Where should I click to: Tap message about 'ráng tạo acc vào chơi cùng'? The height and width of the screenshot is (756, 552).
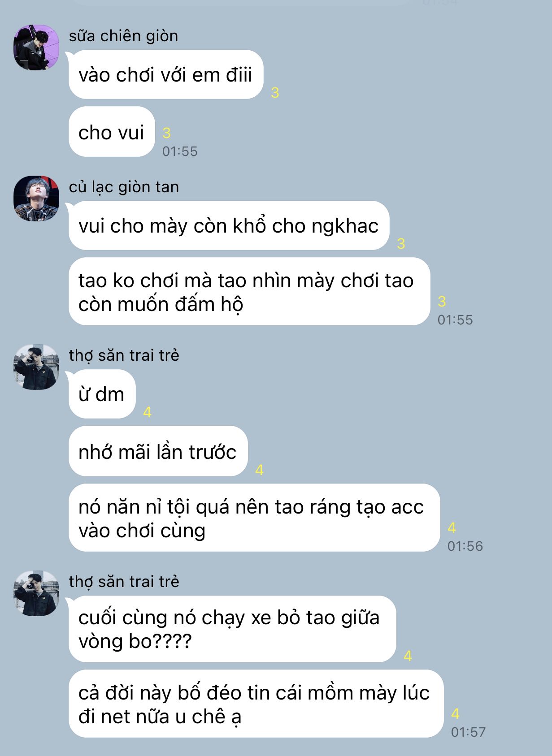[254, 518]
